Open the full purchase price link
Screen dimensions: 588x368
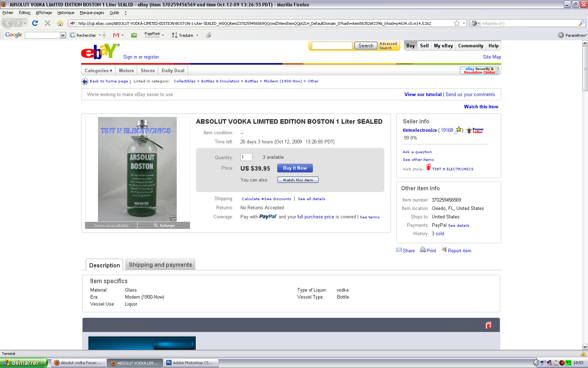(316, 217)
